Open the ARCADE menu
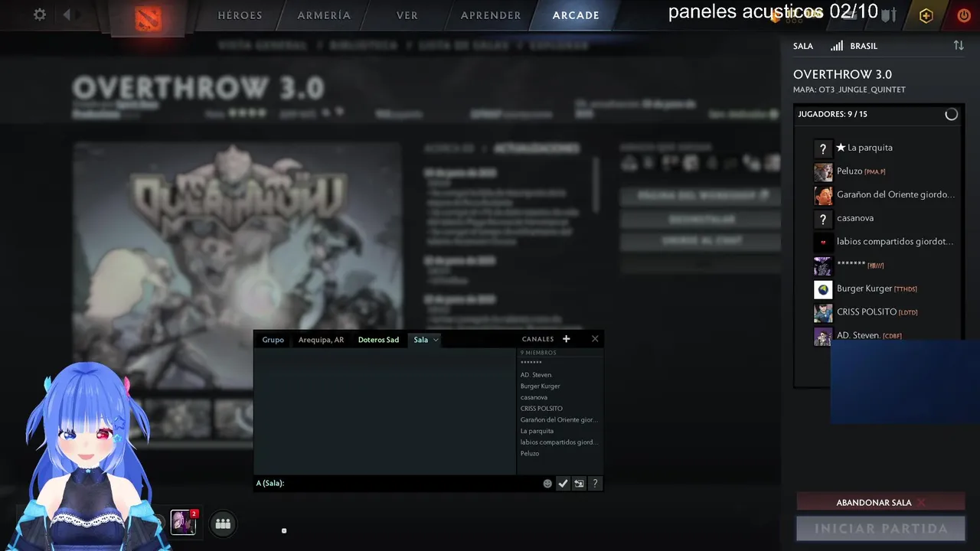 pyautogui.click(x=576, y=15)
